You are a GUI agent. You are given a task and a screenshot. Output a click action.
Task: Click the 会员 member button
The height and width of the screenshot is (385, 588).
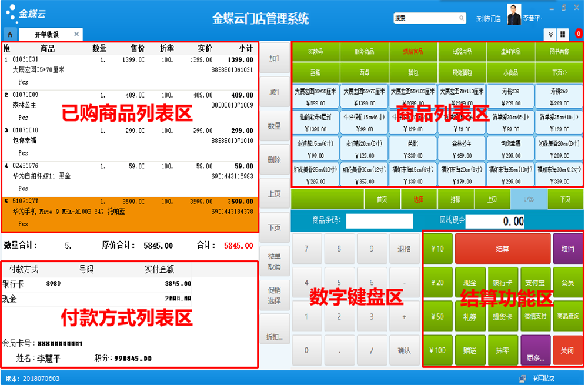tap(568, 283)
